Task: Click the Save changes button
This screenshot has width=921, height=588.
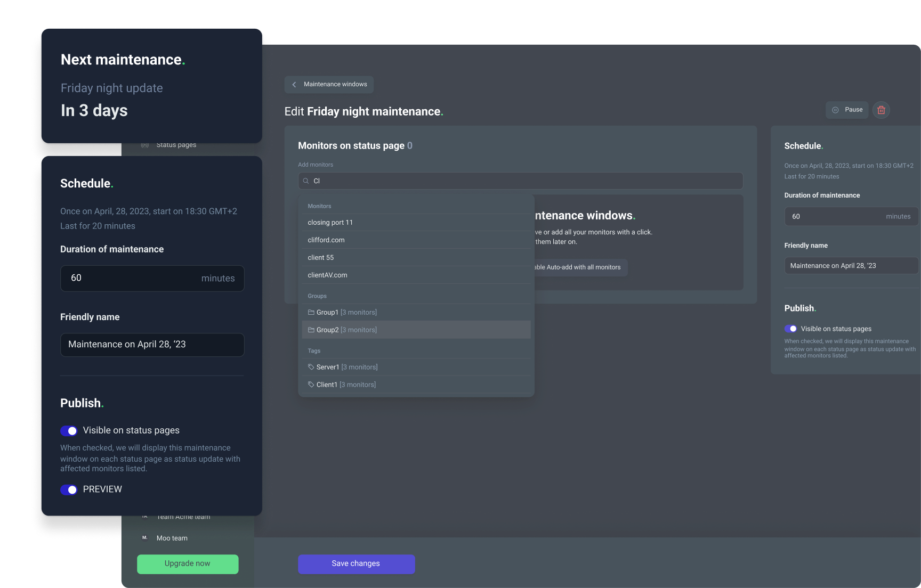Action: pyautogui.click(x=356, y=564)
